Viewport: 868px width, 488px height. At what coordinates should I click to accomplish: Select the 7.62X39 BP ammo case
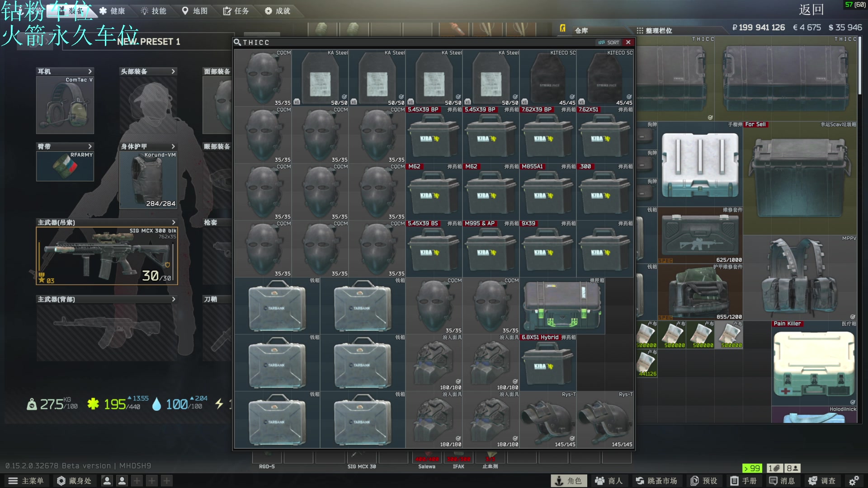tap(548, 135)
